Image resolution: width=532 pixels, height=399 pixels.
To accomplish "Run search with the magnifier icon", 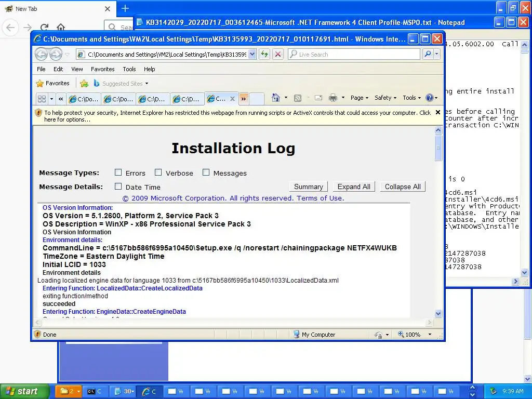I will [x=428, y=54].
